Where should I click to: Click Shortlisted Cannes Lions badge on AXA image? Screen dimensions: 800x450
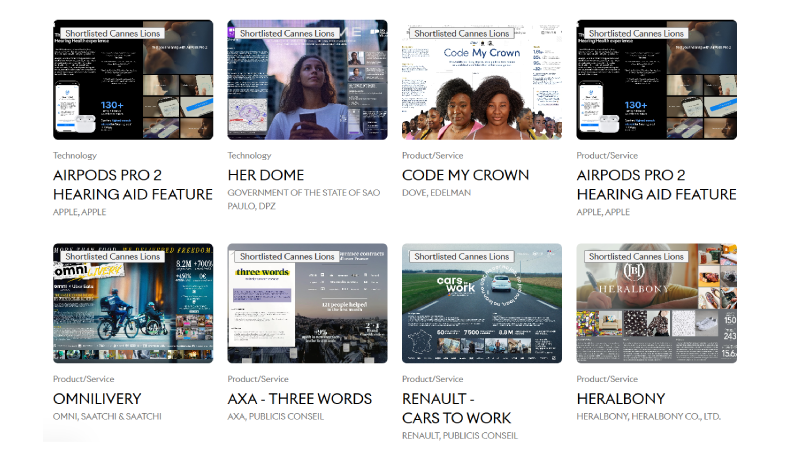287,257
